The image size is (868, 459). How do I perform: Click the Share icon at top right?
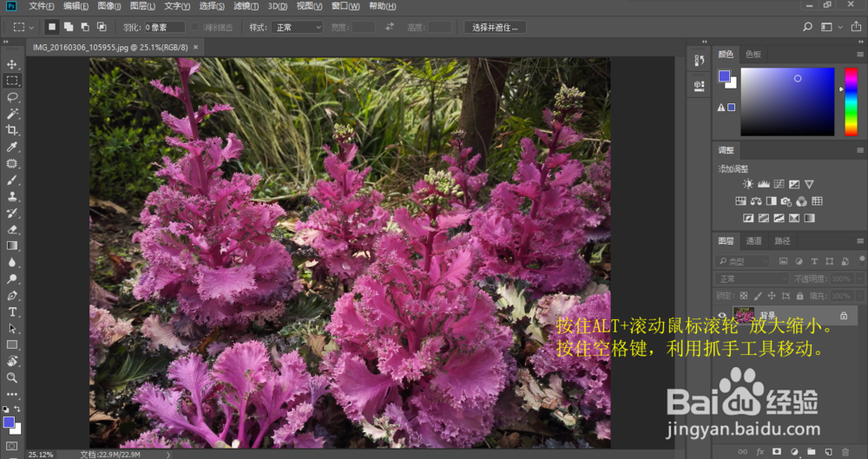(x=856, y=27)
